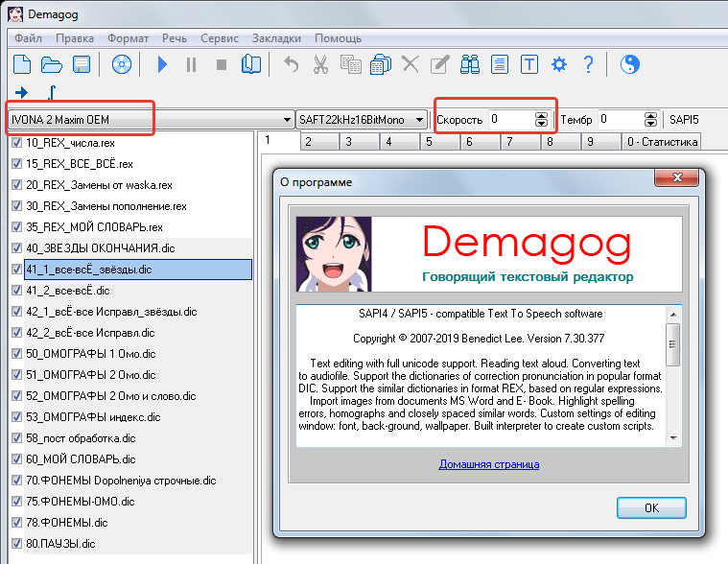Switch to tab 8
The height and width of the screenshot is (564, 728).
[x=560, y=142]
